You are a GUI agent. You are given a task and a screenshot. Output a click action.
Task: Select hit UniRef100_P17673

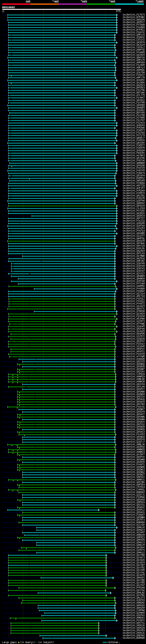134,15
